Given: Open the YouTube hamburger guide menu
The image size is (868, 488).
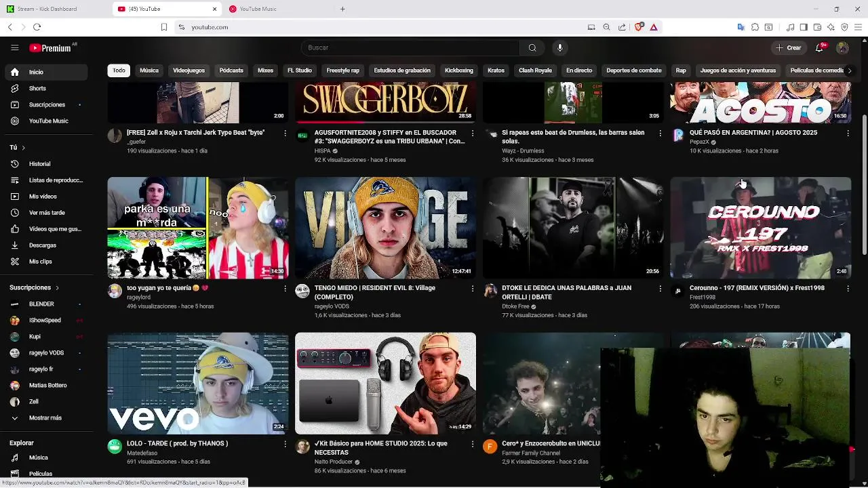Looking at the screenshot, I should [14, 47].
